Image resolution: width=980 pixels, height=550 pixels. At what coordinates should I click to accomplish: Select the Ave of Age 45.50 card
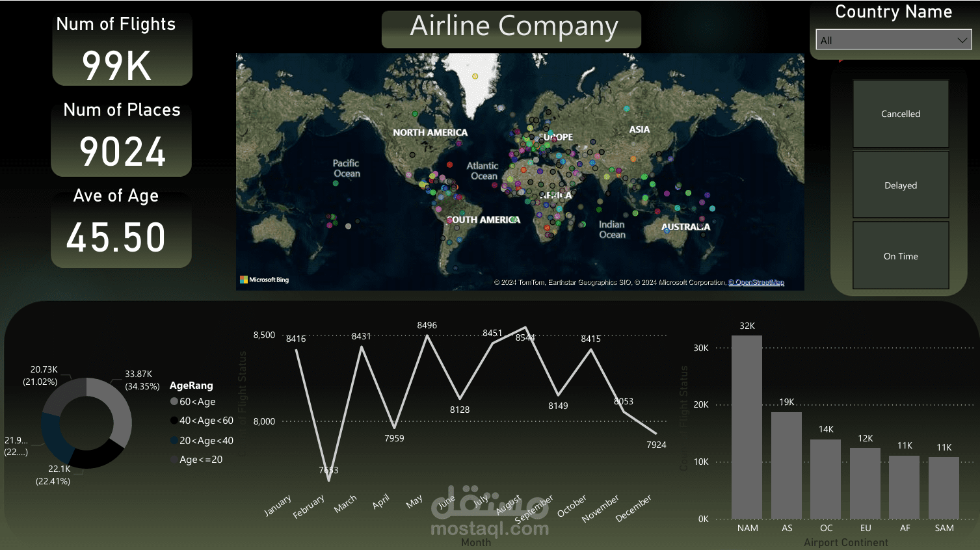tap(122, 228)
